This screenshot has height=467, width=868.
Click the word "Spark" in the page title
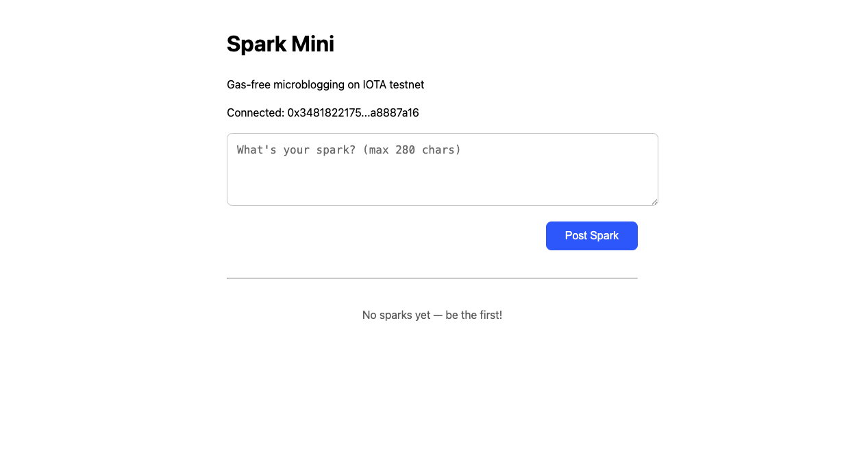tap(256, 44)
